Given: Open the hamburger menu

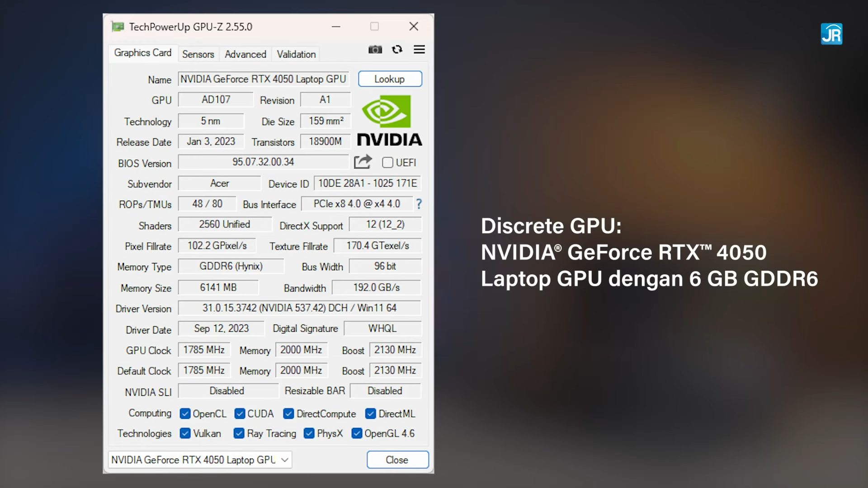Looking at the screenshot, I should (x=419, y=50).
